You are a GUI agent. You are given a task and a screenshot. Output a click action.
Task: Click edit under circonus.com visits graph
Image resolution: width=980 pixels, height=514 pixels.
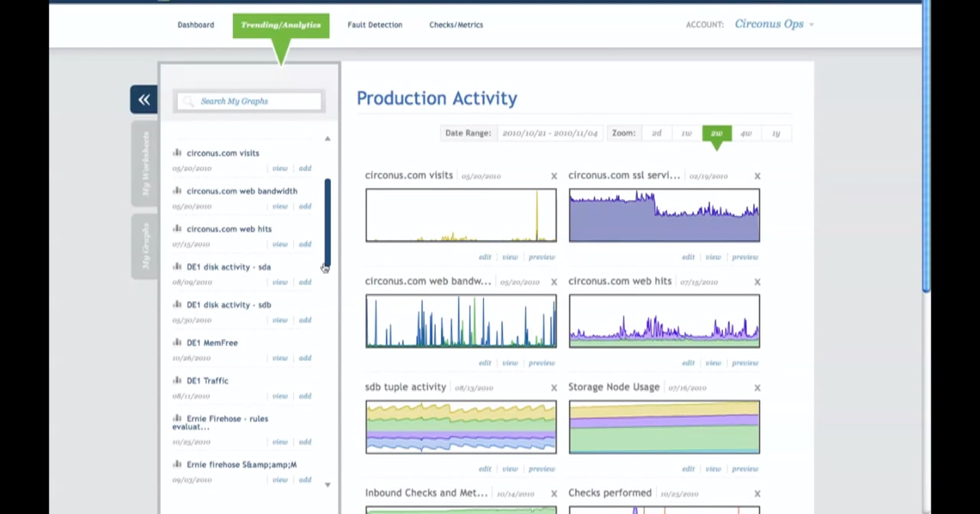[x=485, y=257]
